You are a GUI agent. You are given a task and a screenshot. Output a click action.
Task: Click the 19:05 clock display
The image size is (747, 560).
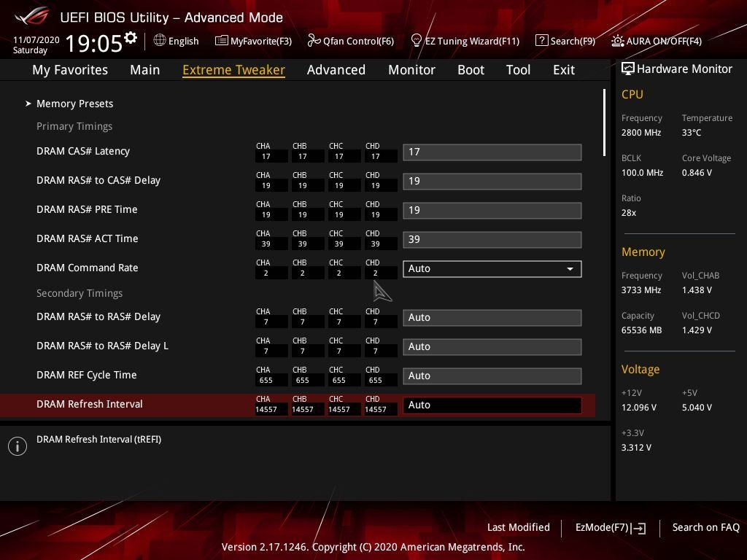pos(94,43)
